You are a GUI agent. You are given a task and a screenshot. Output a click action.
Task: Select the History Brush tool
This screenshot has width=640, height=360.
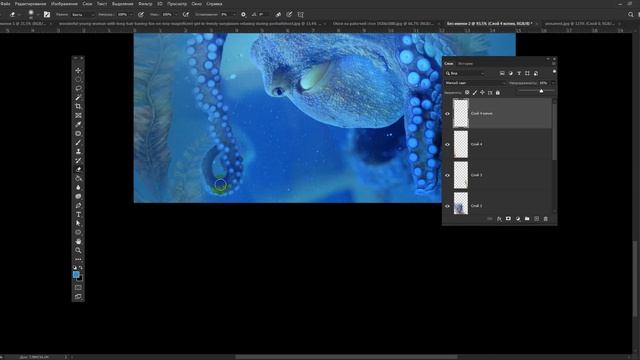(x=78, y=160)
